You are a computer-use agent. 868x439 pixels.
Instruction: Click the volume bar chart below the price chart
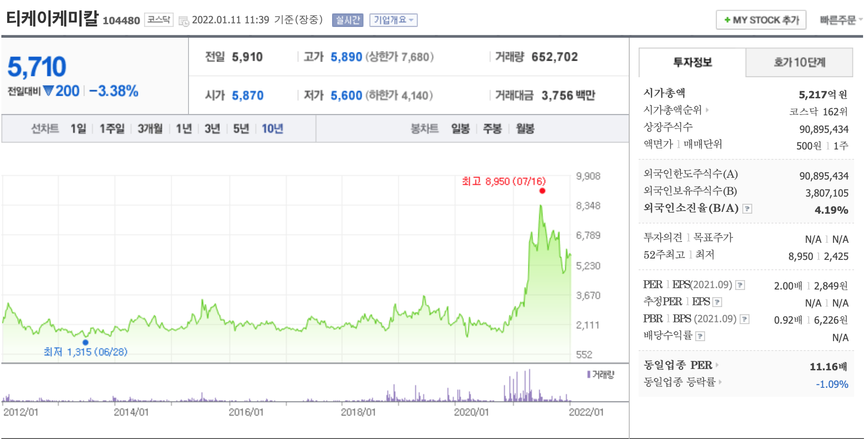tap(286, 385)
